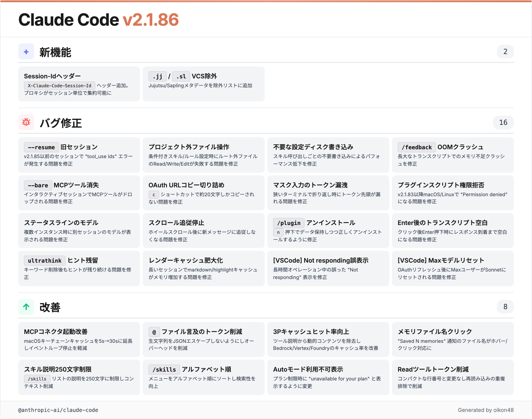This screenshot has height=419, width=532.
Task: Click the count badge 2 for 新機能
Action: 505,52
